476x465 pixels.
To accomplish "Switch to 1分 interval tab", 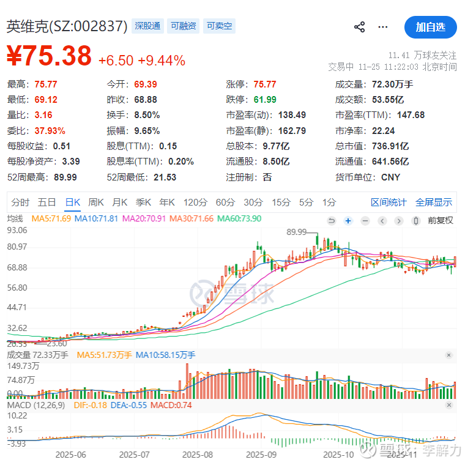I will tap(329, 202).
